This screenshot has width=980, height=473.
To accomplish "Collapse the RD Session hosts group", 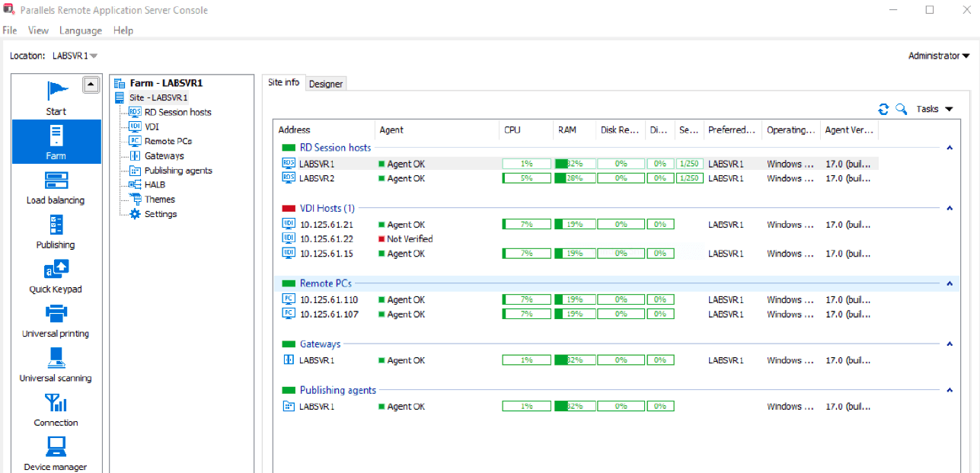I will coord(950,148).
